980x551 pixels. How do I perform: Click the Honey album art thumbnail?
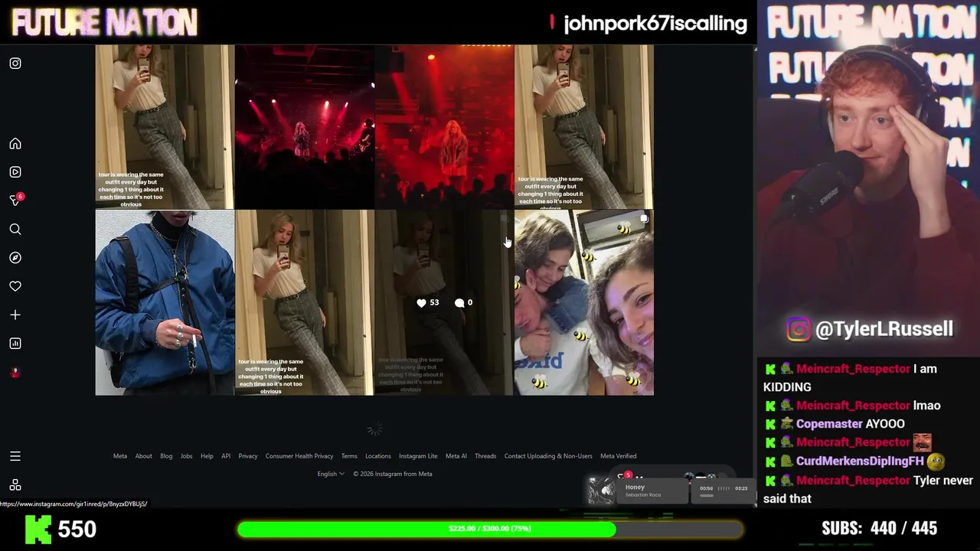[x=602, y=491]
